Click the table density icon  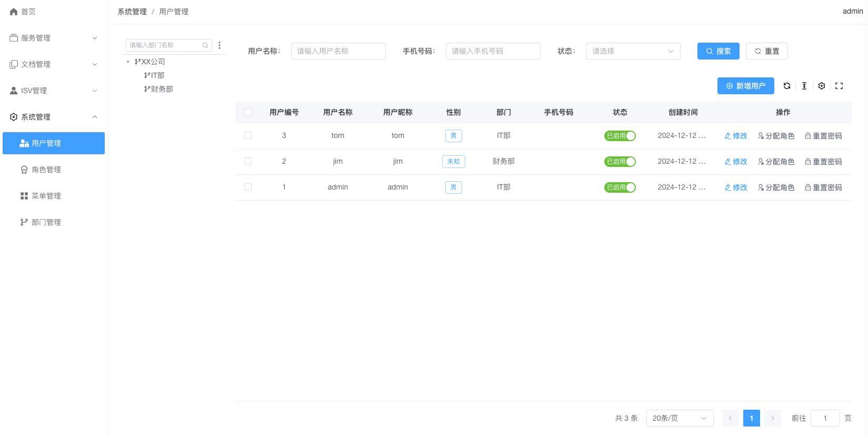[804, 86]
